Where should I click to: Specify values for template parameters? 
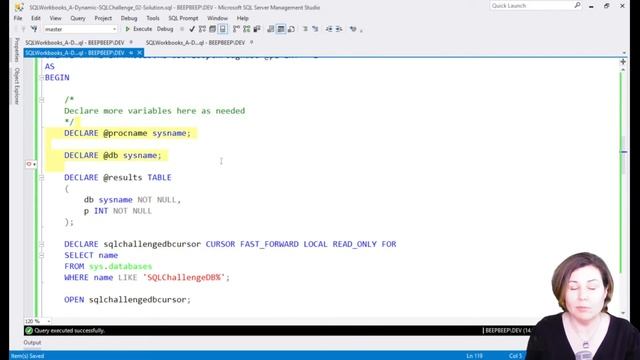353,29
